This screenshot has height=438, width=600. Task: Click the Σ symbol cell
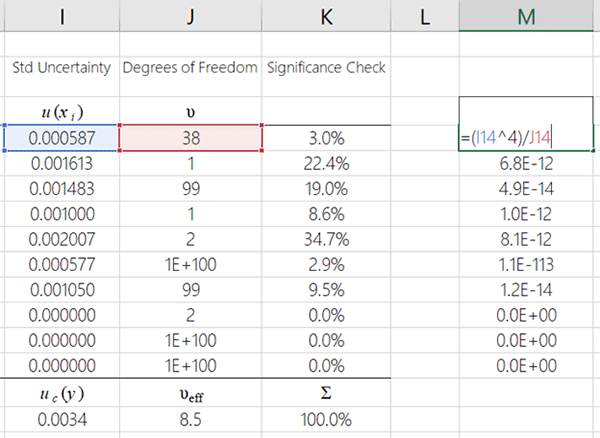coord(326,393)
